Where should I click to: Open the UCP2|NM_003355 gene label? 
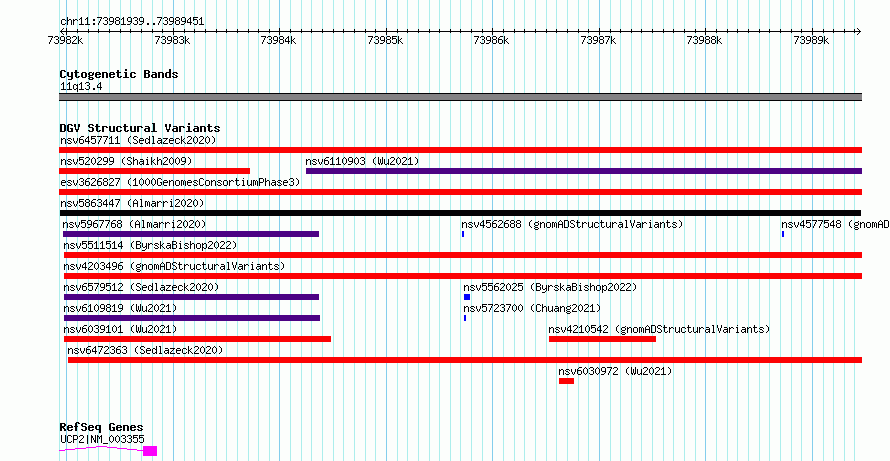[102, 439]
